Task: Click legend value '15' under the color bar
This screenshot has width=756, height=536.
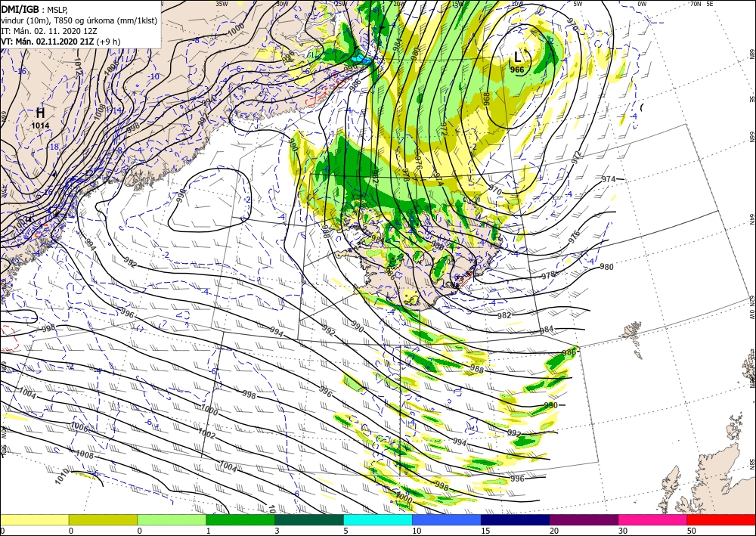Action: [x=485, y=531]
